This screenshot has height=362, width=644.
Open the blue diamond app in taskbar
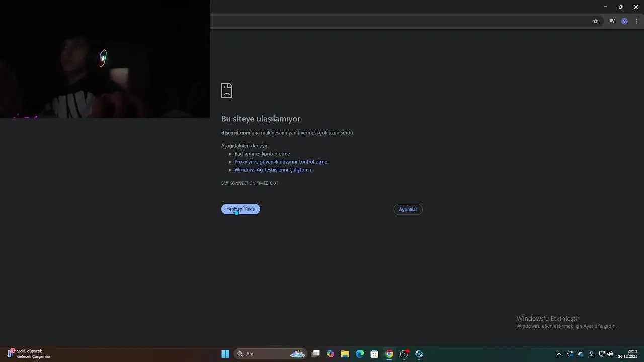419,354
